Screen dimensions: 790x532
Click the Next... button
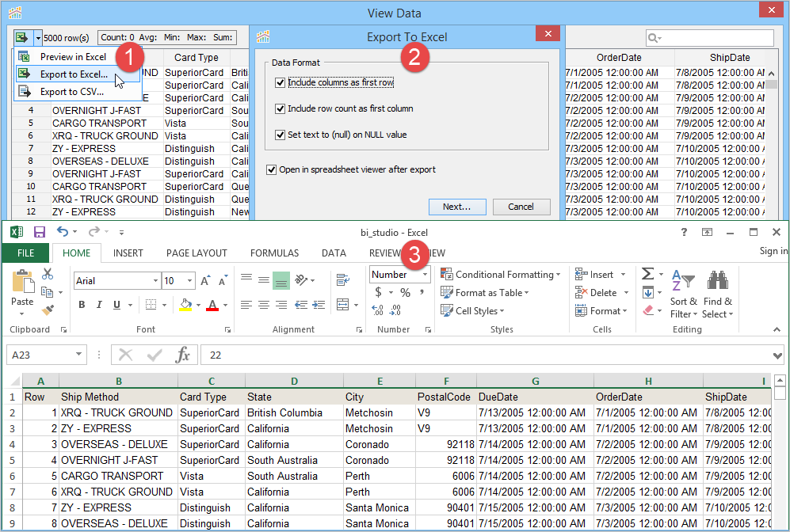(x=457, y=207)
